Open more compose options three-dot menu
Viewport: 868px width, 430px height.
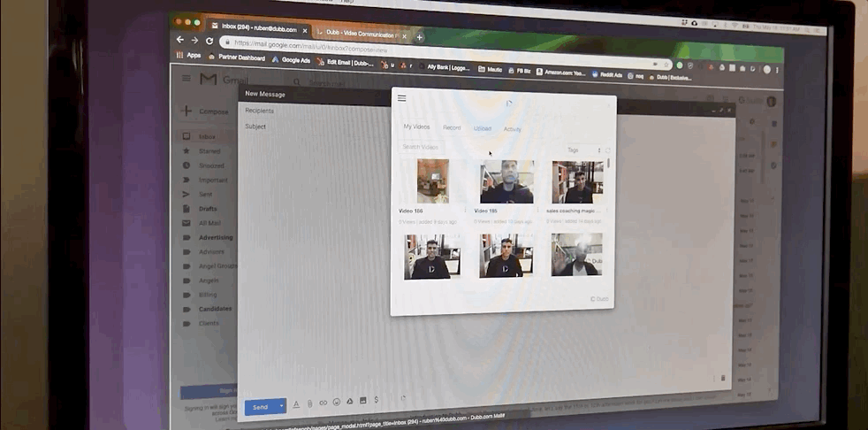coord(713,378)
